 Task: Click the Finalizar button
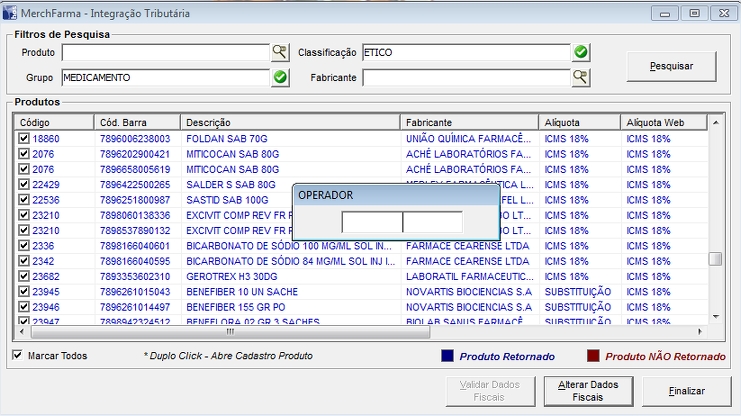click(687, 391)
